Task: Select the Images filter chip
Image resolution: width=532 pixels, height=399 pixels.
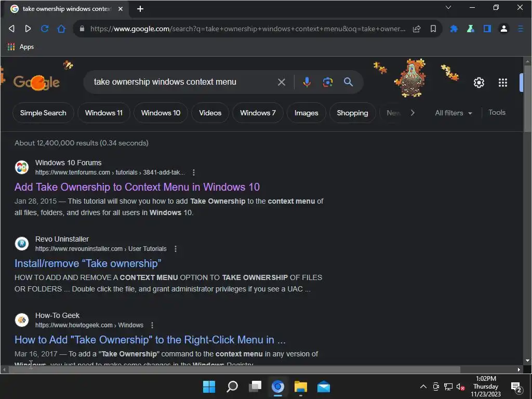Action: tap(307, 113)
